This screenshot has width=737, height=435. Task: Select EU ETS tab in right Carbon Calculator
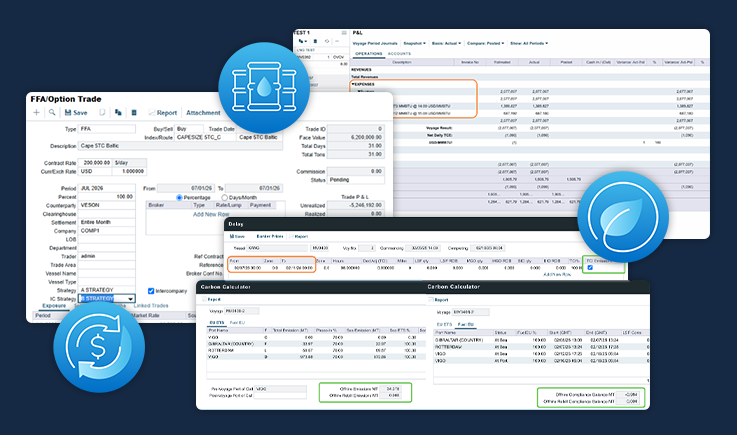pos(444,324)
